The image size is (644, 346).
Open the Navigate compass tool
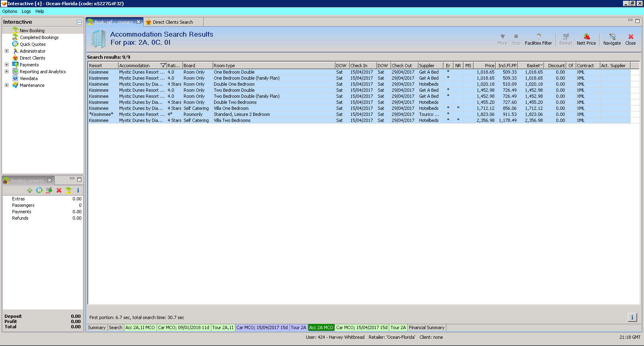pyautogui.click(x=612, y=39)
